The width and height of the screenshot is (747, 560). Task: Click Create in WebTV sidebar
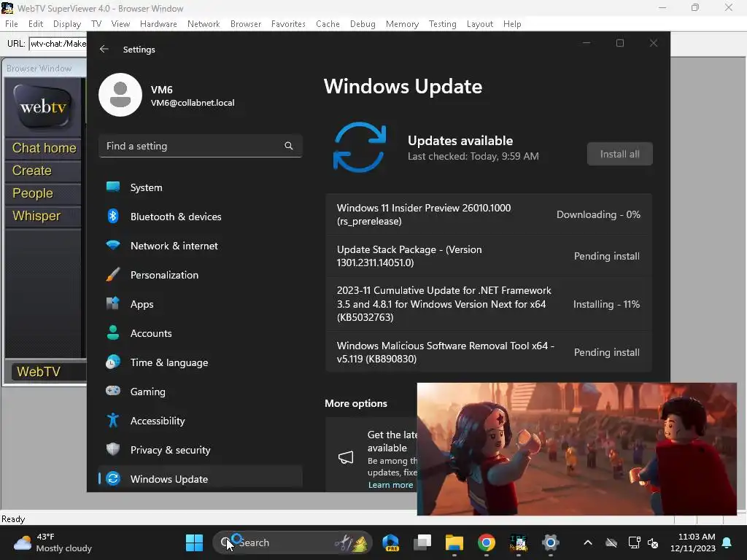[x=44, y=171]
